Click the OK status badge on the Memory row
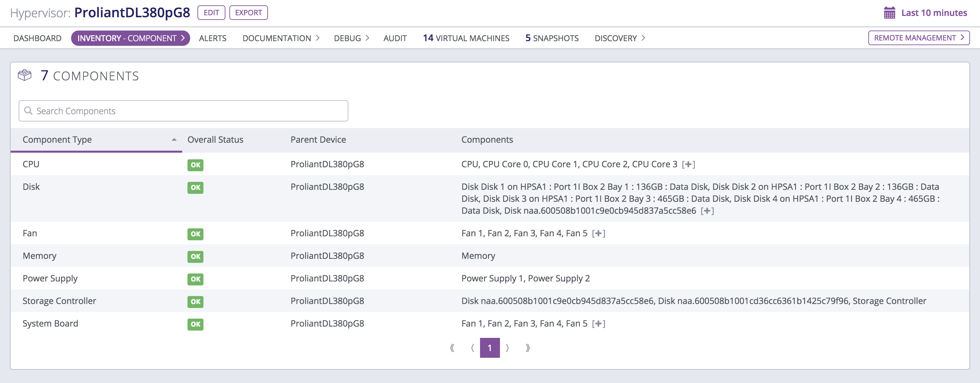The image size is (980, 383). click(195, 257)
